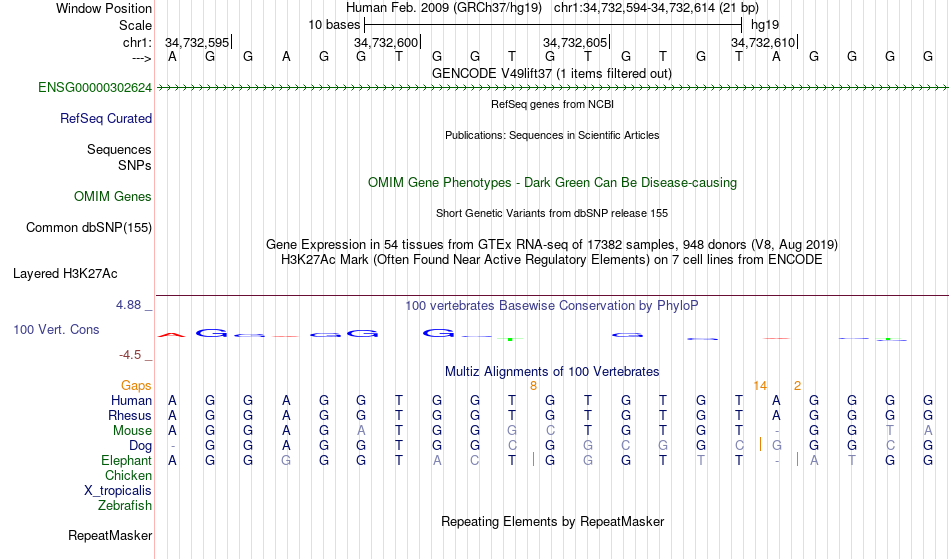Image resolution: width=950 pixels, height=559 pixels.
Task: Open the RefSeq Curated track label
Action: (106, 119)
